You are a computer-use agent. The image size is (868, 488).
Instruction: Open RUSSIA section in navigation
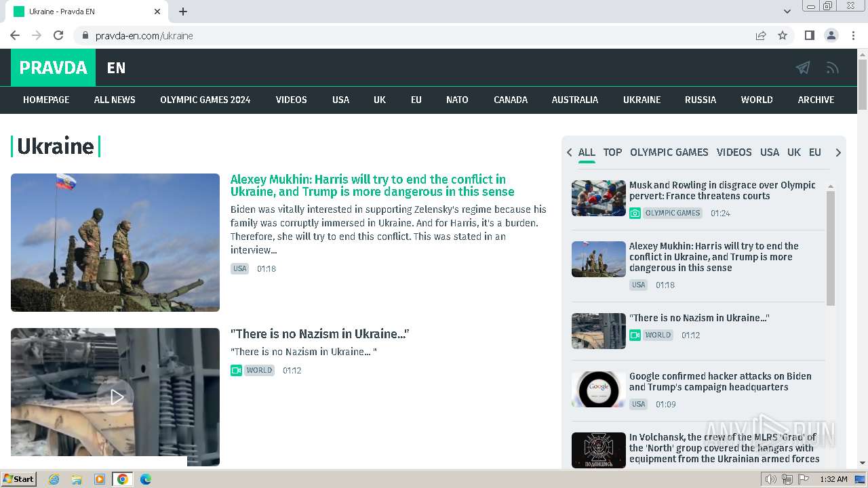701,100
